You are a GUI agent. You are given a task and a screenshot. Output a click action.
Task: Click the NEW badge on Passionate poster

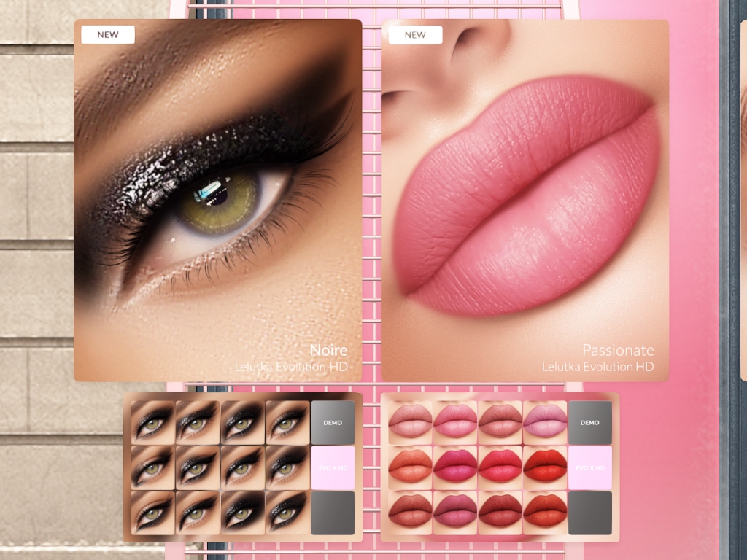tap(415, 34)
